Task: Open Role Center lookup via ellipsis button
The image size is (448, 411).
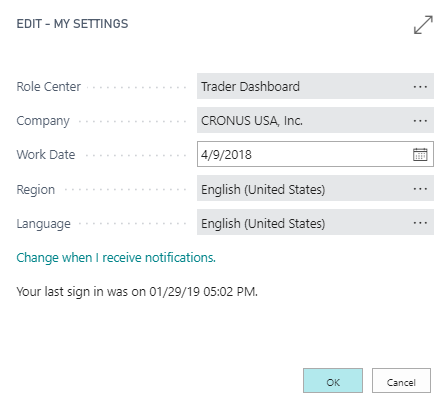Action: coord(420,87)
